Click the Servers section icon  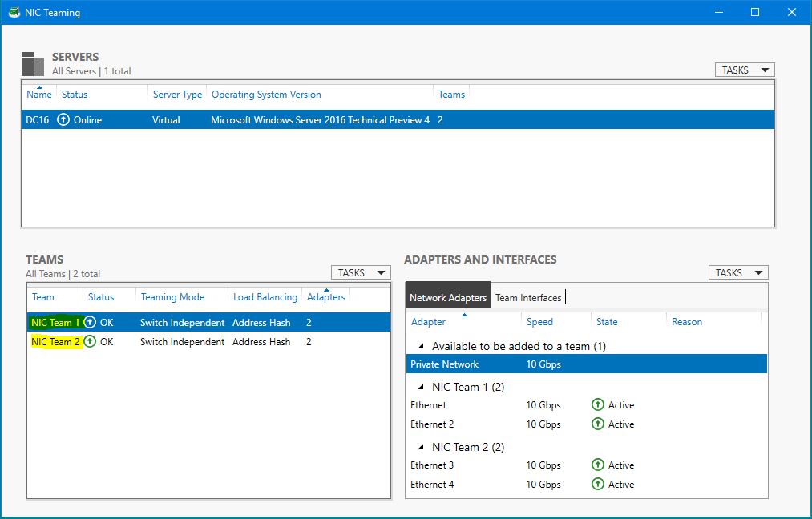(x=33, y=63)
